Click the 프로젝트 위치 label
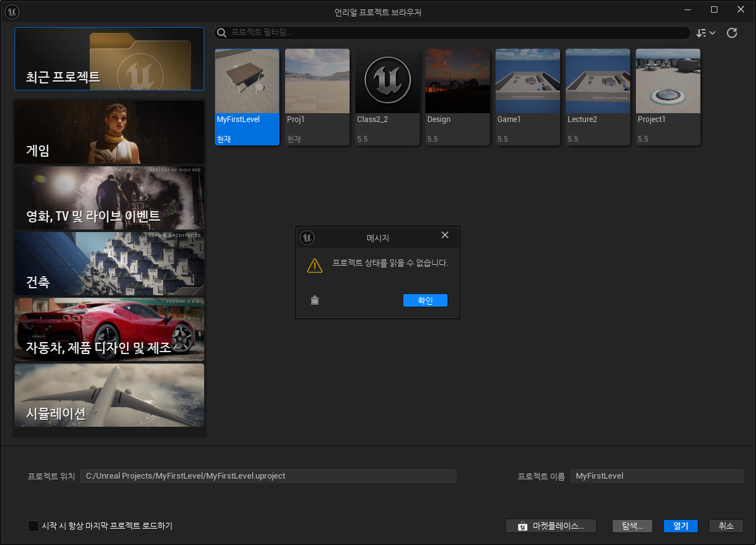The image size is (756, 545). pos(52,476)
